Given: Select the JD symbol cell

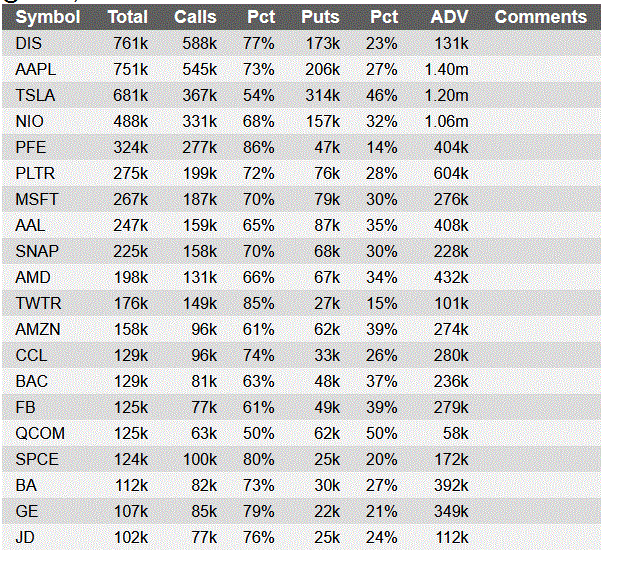Looking at the screenshot, I should 26,537.
